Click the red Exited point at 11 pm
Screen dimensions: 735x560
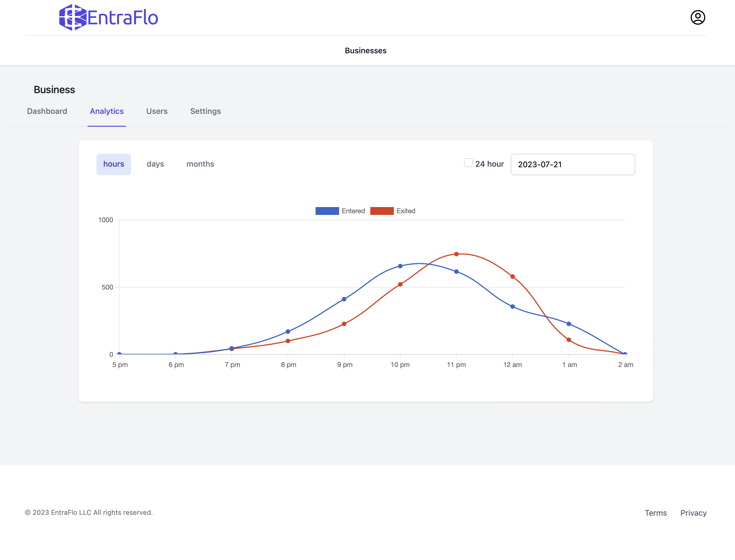456,254
